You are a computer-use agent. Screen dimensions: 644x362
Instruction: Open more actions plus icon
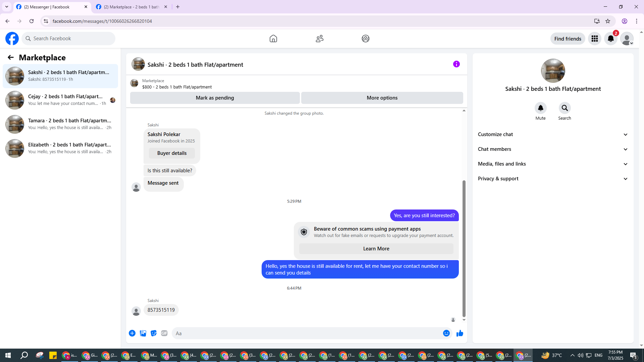point(132,333)
